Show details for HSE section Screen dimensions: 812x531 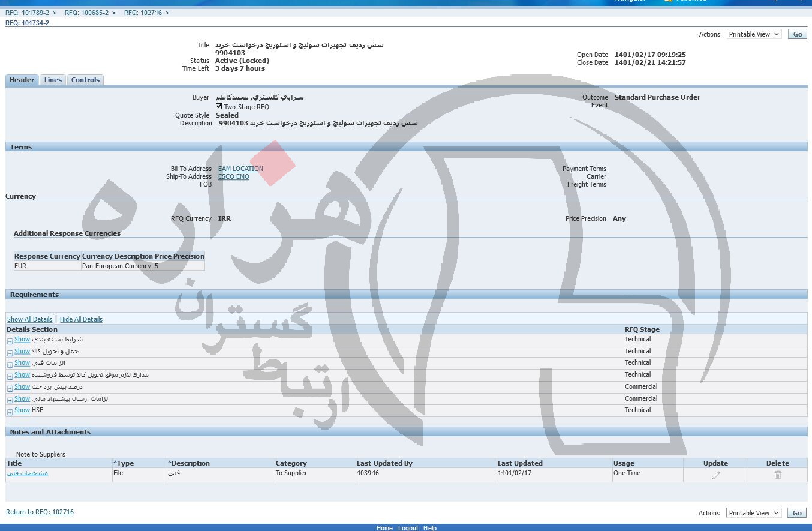22,410
